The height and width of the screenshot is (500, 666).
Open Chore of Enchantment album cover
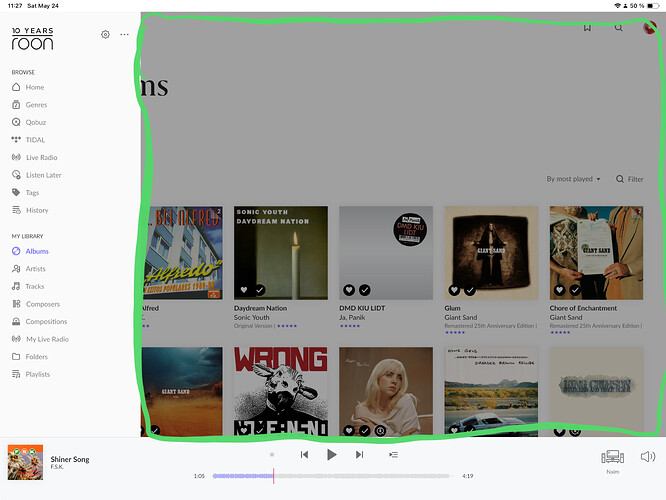point(596,253)
